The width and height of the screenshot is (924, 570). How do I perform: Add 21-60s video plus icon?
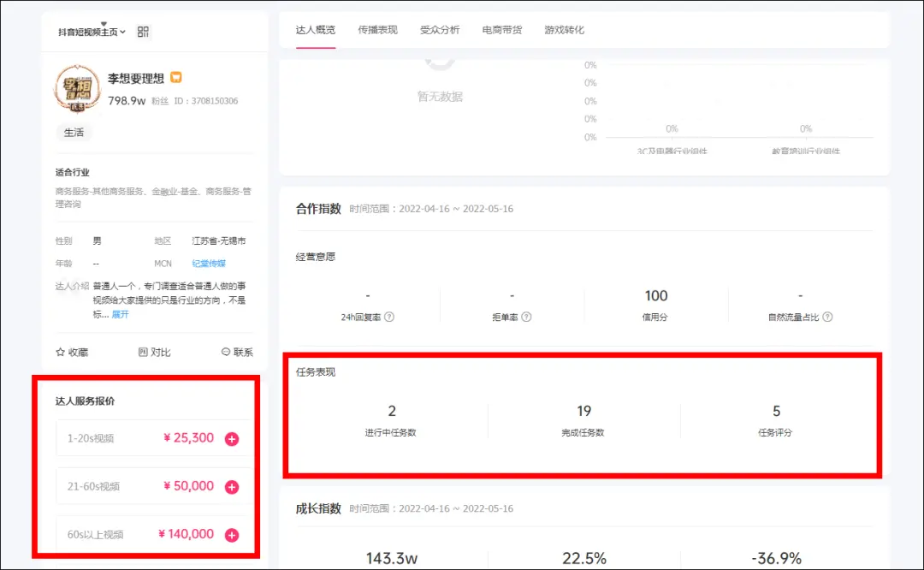[232, 487]
